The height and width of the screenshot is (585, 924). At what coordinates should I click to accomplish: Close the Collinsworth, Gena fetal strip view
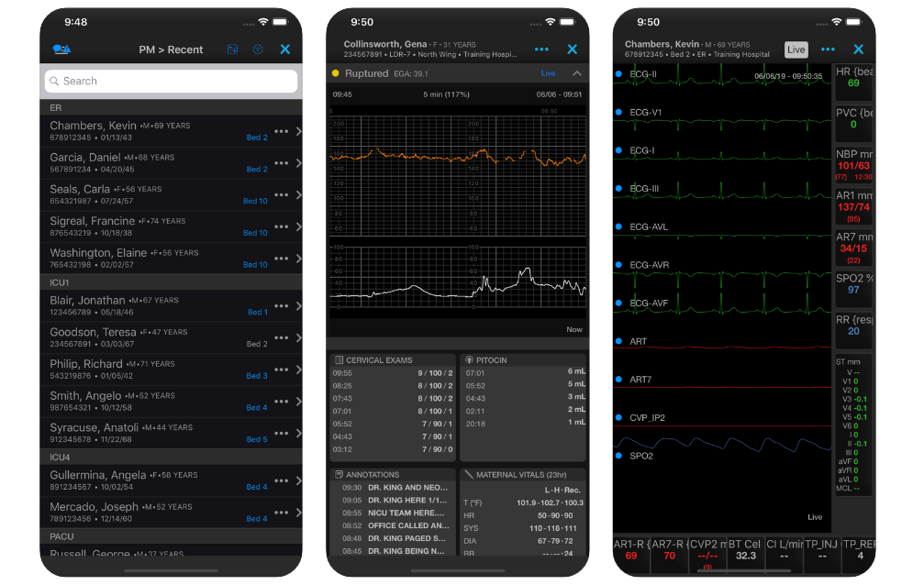[573, 50]
